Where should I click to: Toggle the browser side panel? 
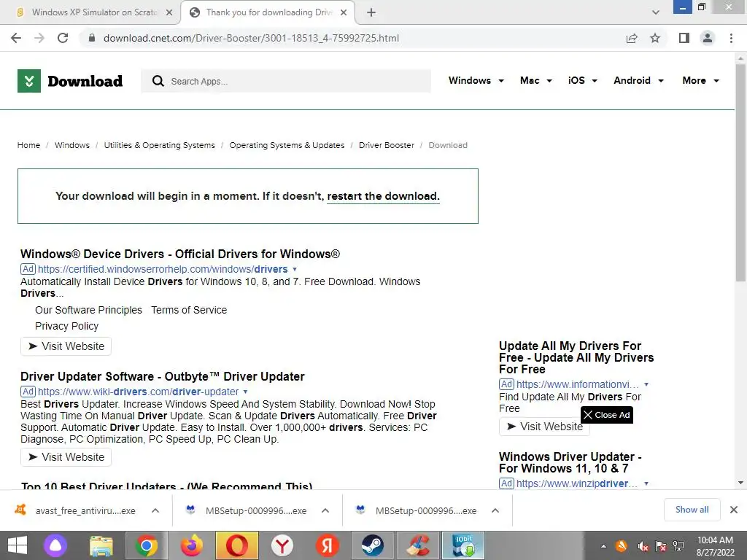coord(684,38)
